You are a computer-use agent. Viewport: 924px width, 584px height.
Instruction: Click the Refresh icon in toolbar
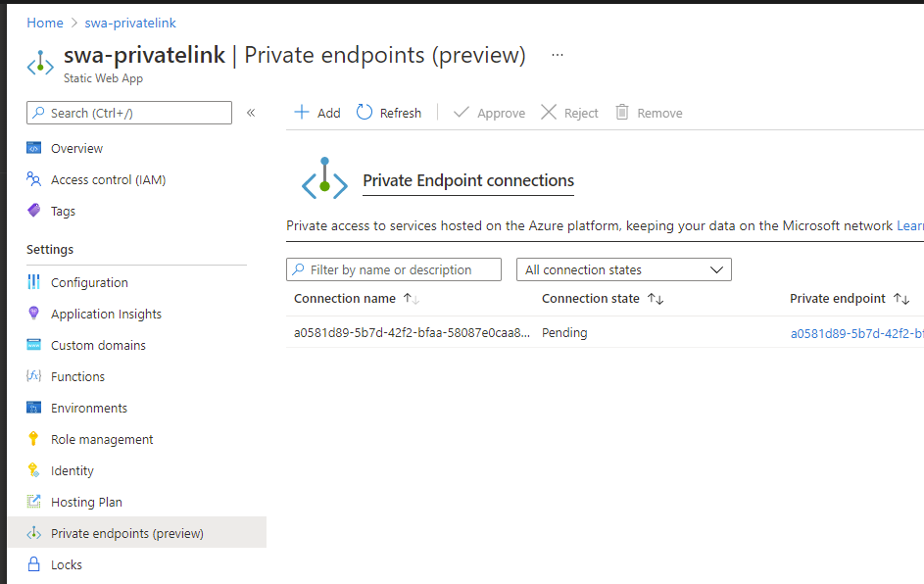[x=365, y=113]
